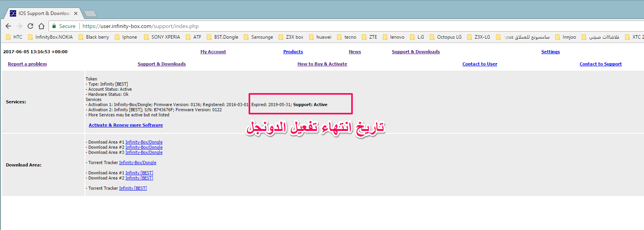Open the browser home icon

pos(41,26)
